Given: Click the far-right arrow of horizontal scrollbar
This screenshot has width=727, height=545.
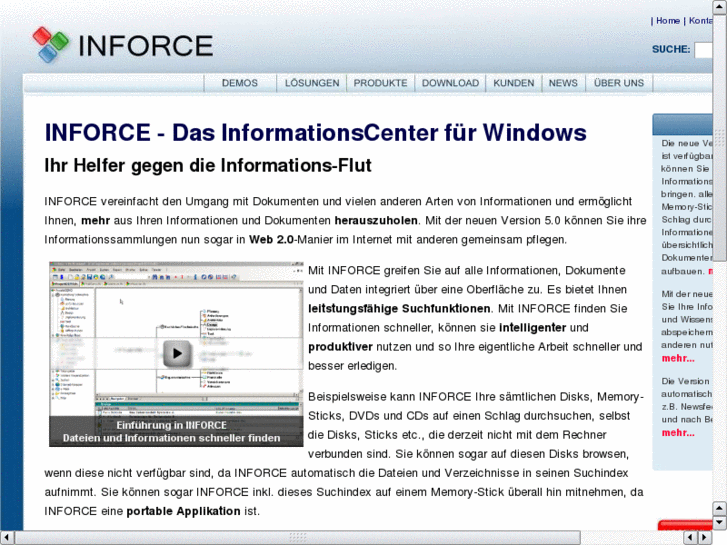Looking at the screenshot, I should coord(705,538).
